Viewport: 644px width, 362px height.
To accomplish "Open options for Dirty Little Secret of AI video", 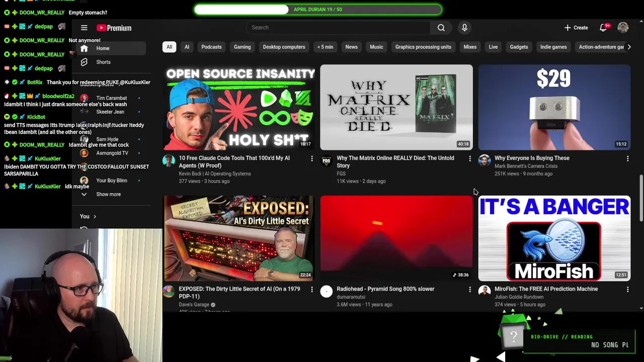I will pyautogui.click(x=312, y=290).
